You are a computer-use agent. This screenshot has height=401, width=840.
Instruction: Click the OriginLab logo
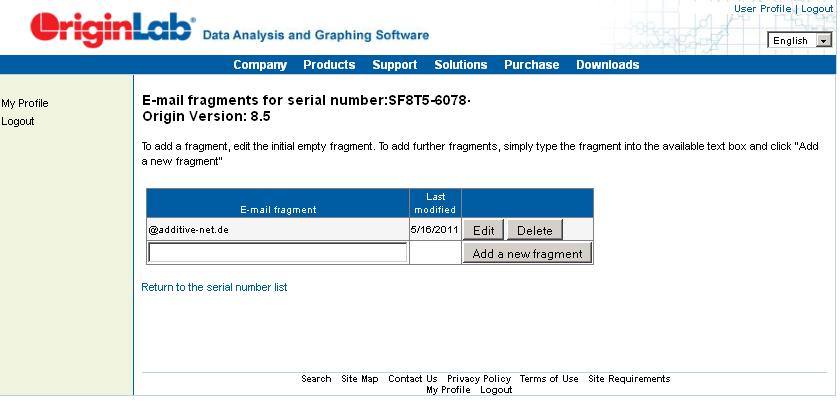tap(112, 28)
